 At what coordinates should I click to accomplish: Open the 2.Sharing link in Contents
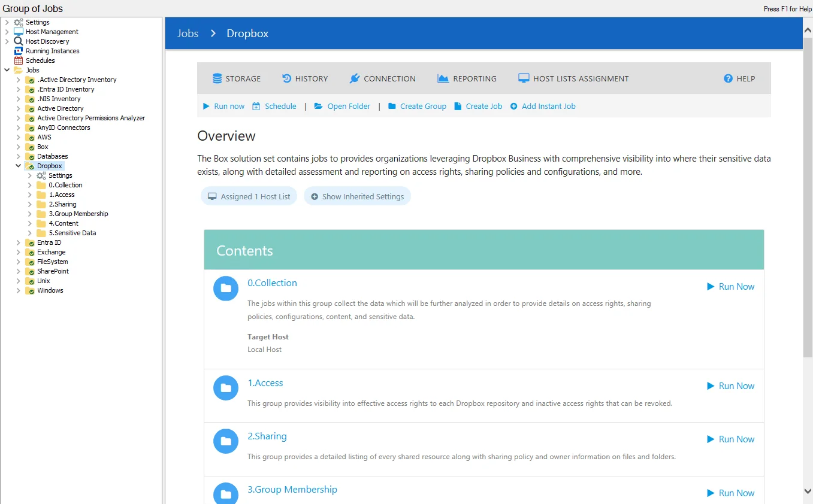(267, 436)
